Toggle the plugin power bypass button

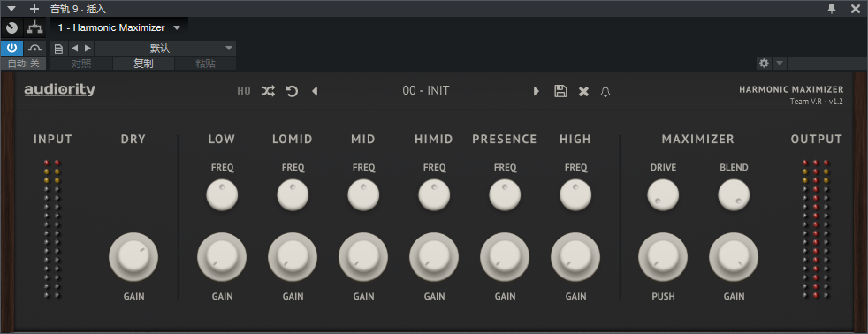(11, 48)
